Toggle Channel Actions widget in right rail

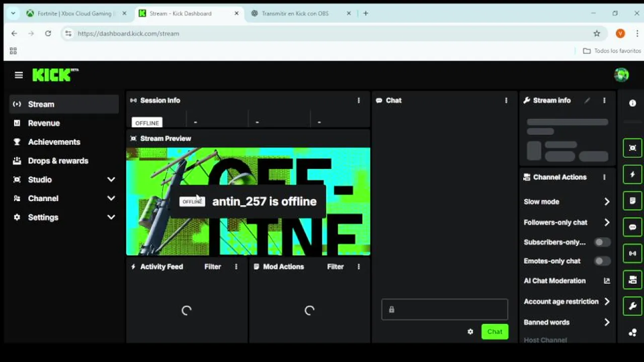click(x=632, y=280)
